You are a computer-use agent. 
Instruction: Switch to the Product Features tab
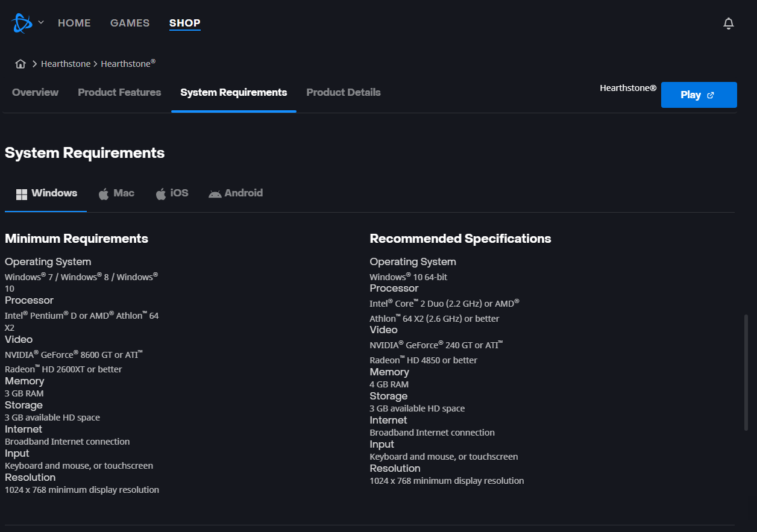(119, 92)
